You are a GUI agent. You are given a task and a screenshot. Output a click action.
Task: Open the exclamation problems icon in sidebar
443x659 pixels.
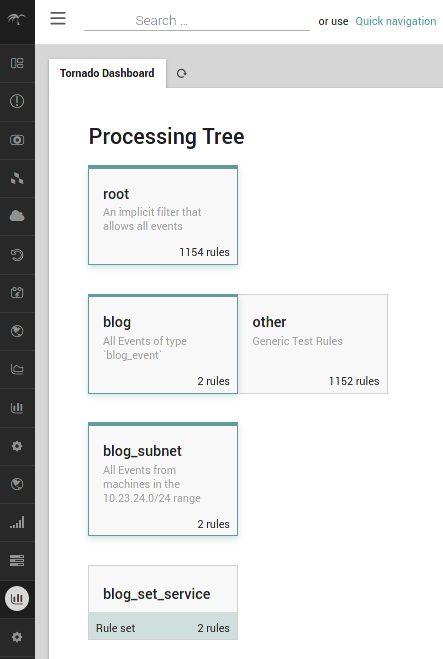(17, 101)
